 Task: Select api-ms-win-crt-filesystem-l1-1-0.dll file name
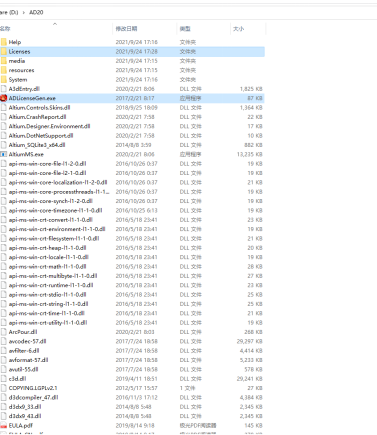[x=54, y=238]
